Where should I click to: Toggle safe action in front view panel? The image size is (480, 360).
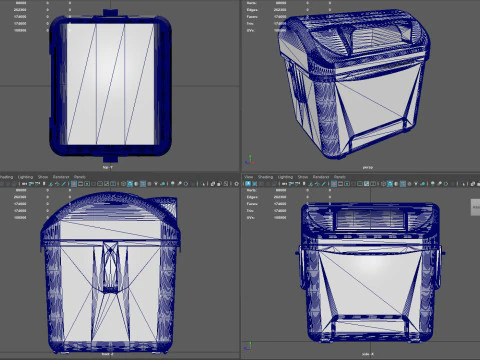point(106,184)
